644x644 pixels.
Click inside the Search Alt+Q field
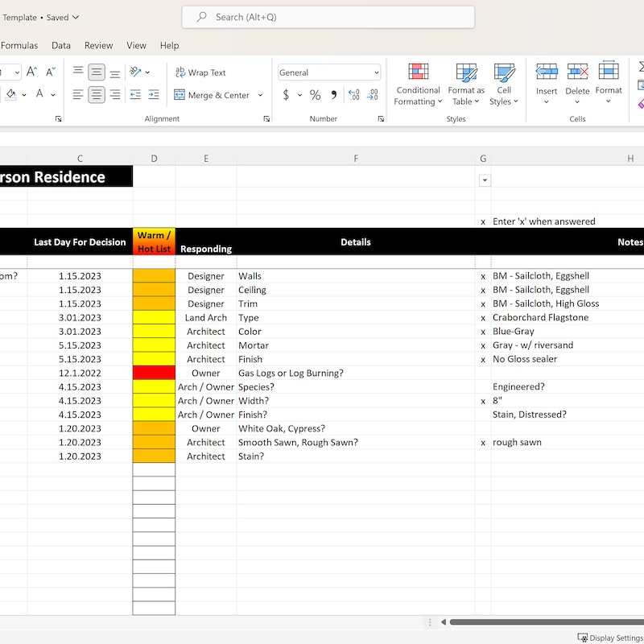328,17
